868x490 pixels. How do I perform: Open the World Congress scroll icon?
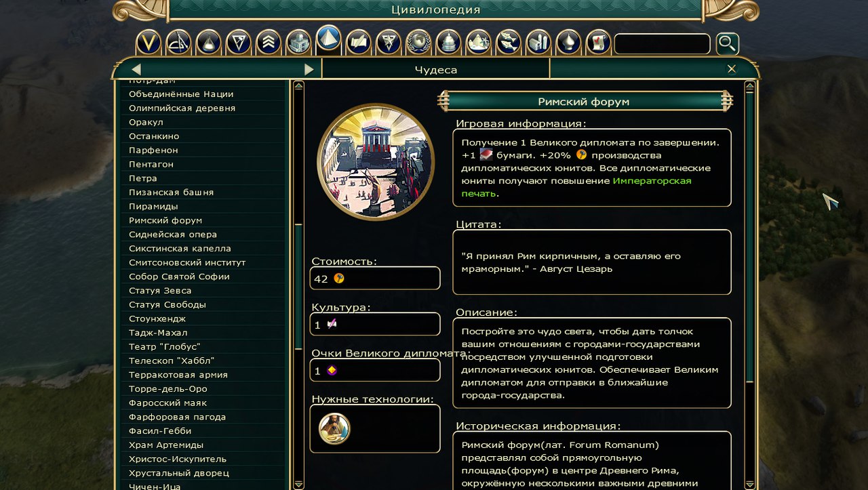pyautogui.click(x=598, y=43)
